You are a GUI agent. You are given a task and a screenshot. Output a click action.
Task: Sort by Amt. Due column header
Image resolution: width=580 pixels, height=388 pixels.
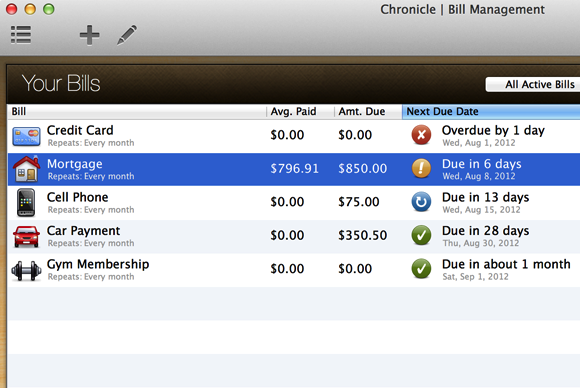pos(368,111)
